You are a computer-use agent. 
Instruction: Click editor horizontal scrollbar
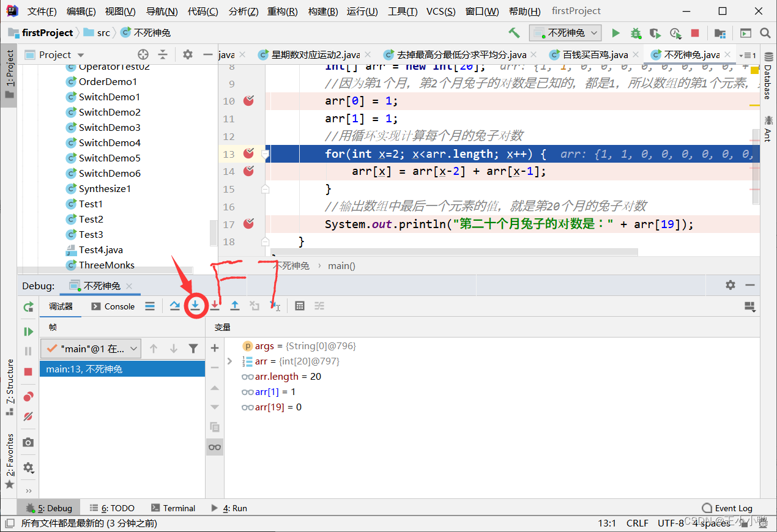click(x=455, y=251)
